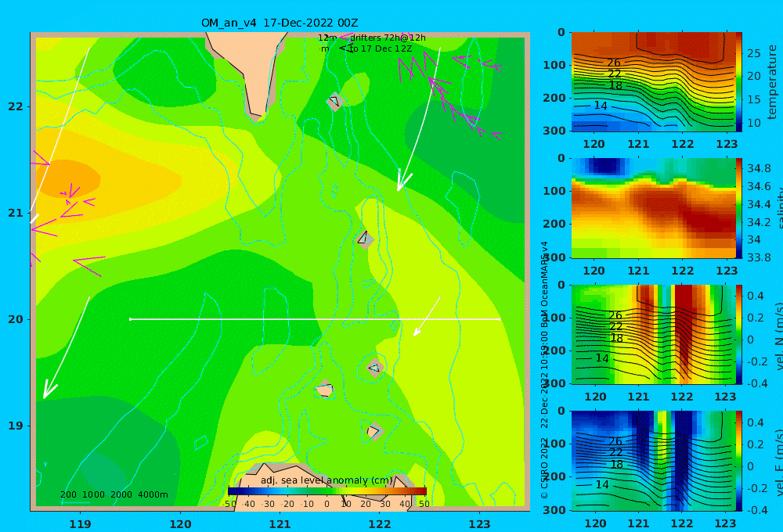Click latitude label 19 on the map axis
The height and width of the screenshot is (532, 783).
click(16, 426)
